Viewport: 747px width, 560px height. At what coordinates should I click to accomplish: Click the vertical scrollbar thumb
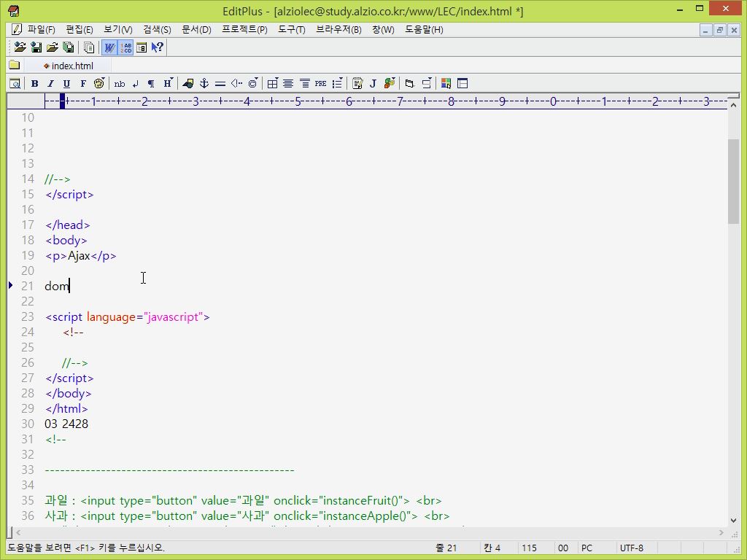coord(733,181)
